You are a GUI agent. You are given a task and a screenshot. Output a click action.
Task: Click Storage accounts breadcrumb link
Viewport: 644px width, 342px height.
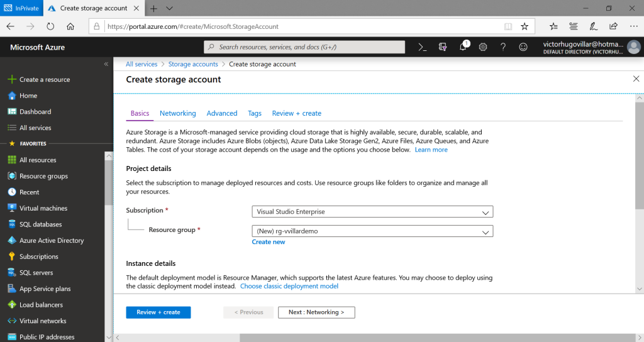(193, 64)
